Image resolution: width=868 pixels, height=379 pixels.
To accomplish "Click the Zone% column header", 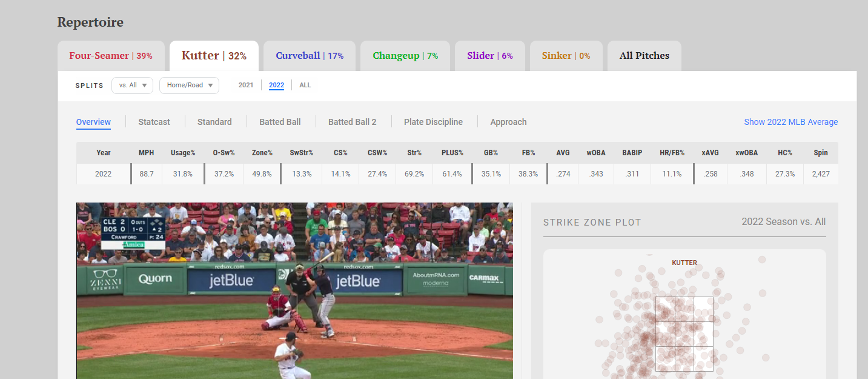I will pyautogui.click(x=262, y=153).
